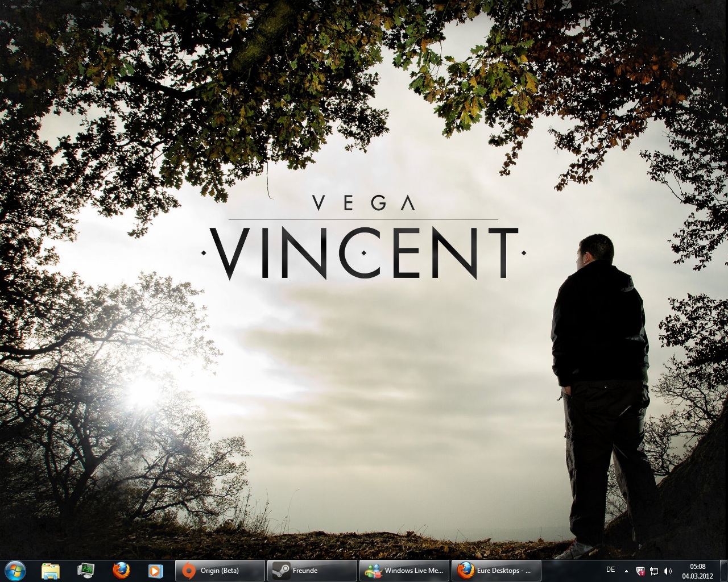Viewport: 728px width, 582px height.
Task: Open Windows Media Player from the taskbar
Action: (x=155, y=570)
